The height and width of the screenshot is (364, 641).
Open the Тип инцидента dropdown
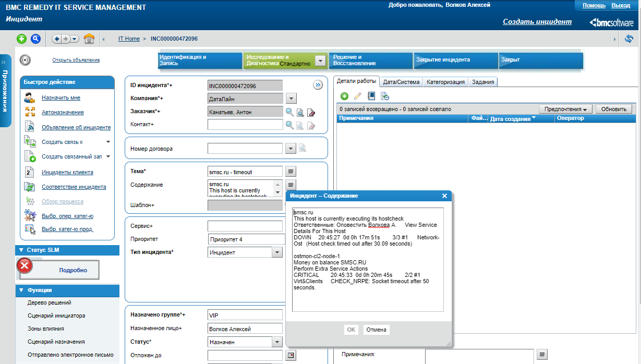pos(277,252)
